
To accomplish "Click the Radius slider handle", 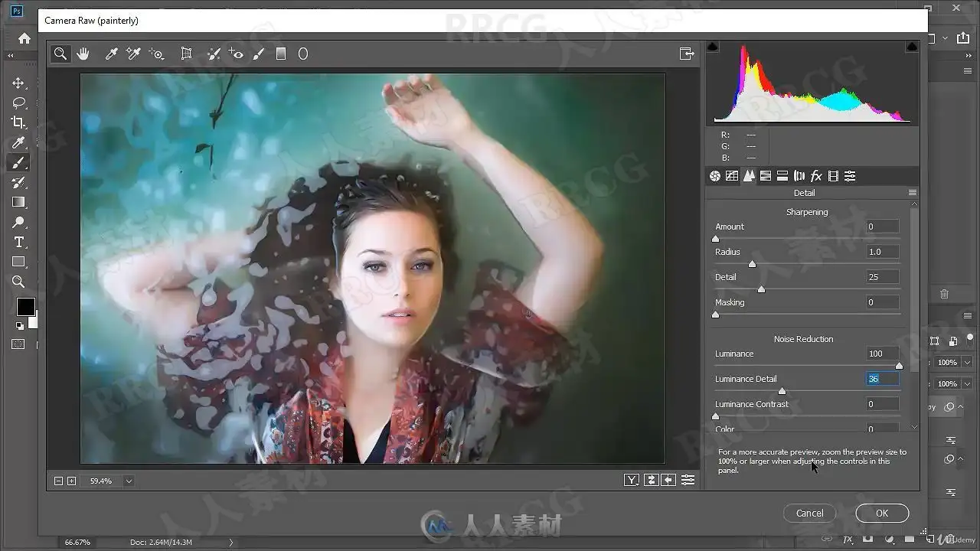I will 752,264.
